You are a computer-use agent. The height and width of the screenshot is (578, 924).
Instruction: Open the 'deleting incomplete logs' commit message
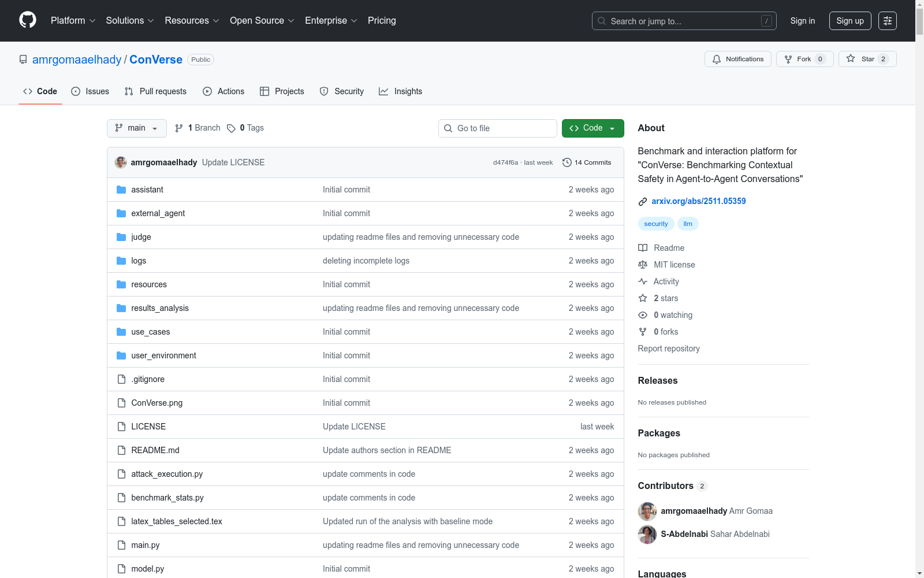click(x=366, y=261)
